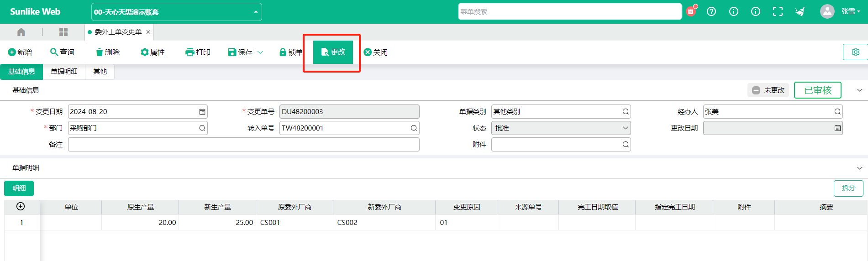This screenshot has width=868, height=261.
Task: Click the 备注 input field
Action: click(243, 145)
